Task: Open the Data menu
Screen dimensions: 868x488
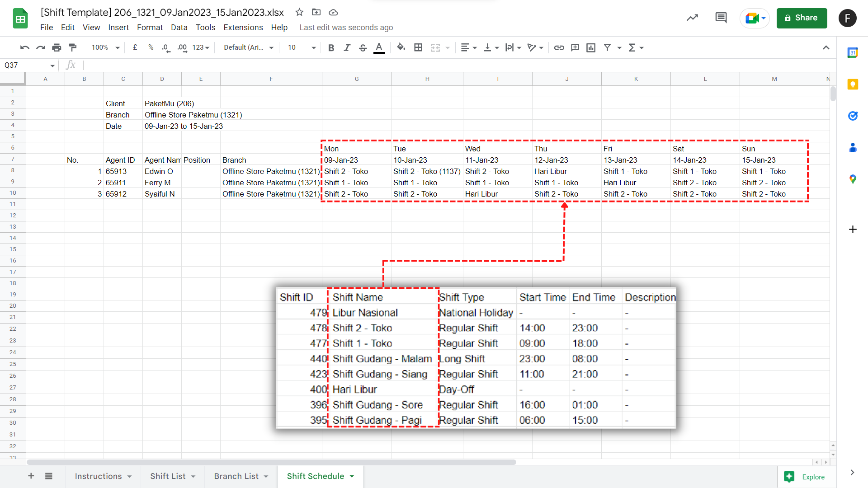Action: pyautogui.click(x=179, y=28)
